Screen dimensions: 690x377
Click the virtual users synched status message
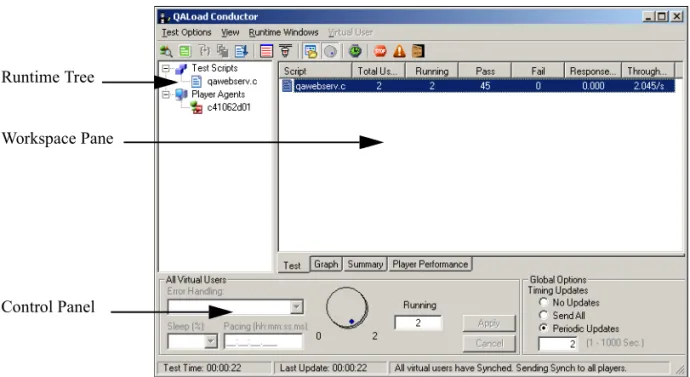(x=529, y=368)
